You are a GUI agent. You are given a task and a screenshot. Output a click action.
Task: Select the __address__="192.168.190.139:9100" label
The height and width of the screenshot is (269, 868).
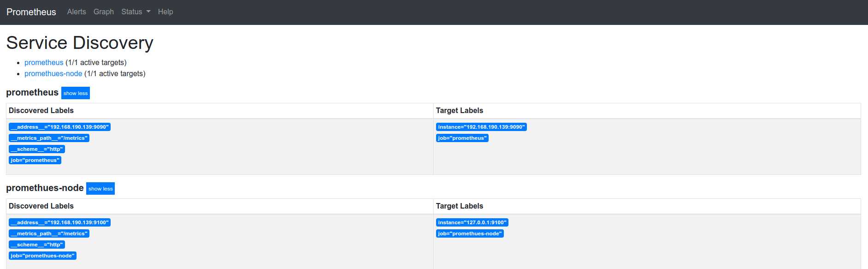(x=59, y=222)
